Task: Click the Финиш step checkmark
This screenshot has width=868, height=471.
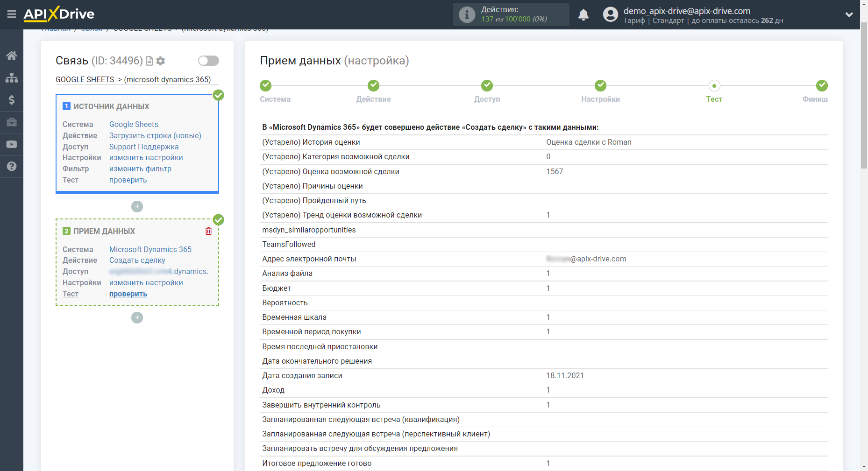Action: (822, 85)
